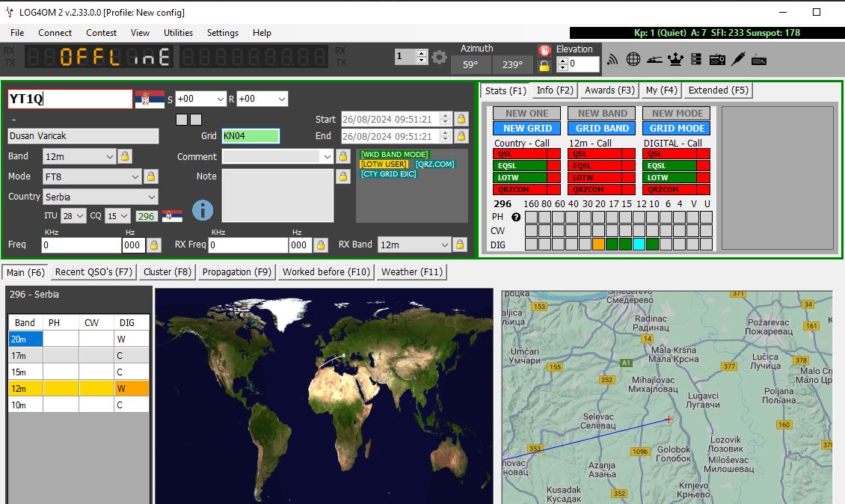This screenshot has width=845, height=504.
Task: Click the red stop hand rotator icon
Action: click(545, 51)
